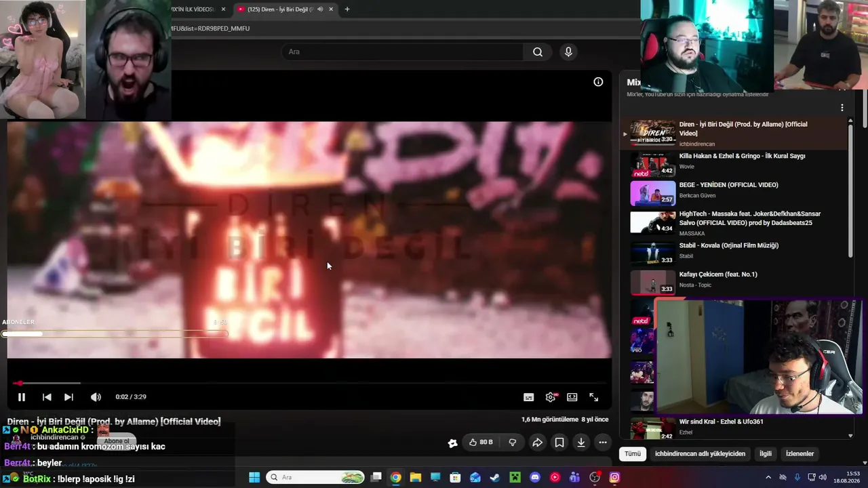Filter by 'ichbindirencan adlı yükleyiciden' chip
The width and height of the screenshot is (868, 488).
pyautogui.click(x=700, y=453)
